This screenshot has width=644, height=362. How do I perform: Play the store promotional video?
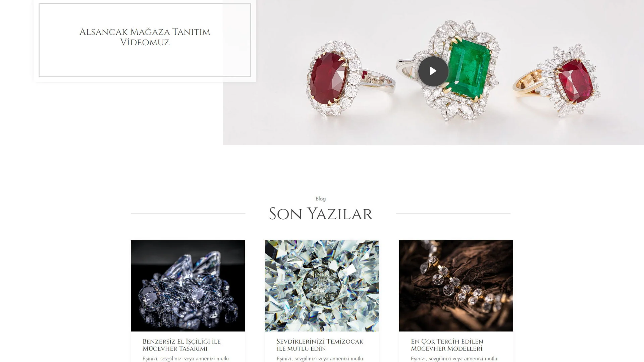click(433, 71)
